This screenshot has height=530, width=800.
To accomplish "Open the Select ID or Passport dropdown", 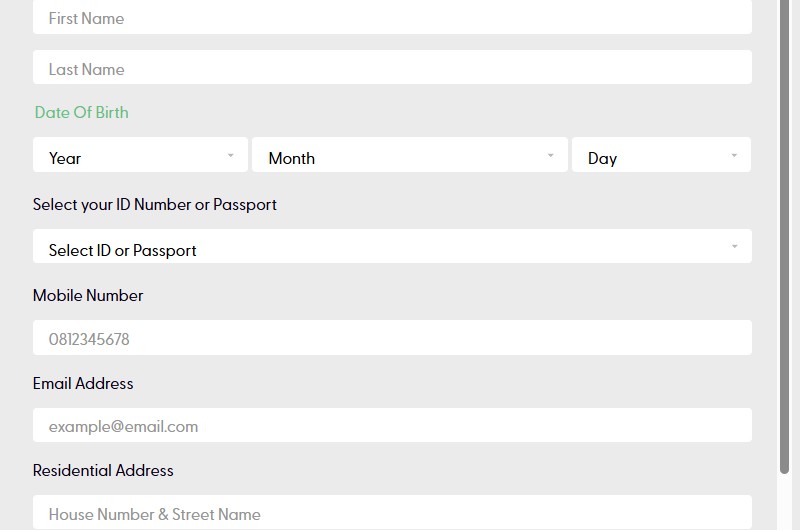I will click(x=392, y=246).
